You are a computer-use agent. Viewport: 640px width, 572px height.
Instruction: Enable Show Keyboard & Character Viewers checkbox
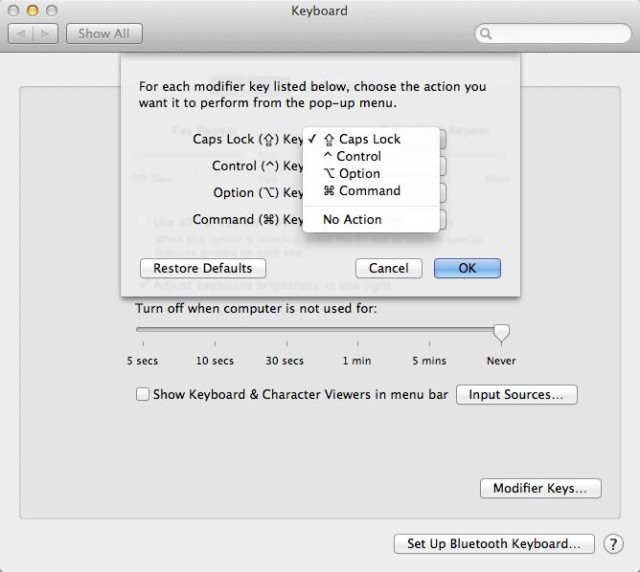tap(142, 395)
